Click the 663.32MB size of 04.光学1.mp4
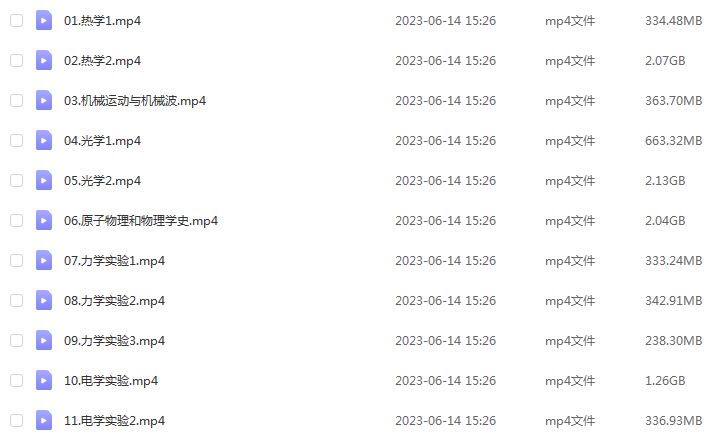This screenshot has height=437, width=722. click(x=673, y=140)
